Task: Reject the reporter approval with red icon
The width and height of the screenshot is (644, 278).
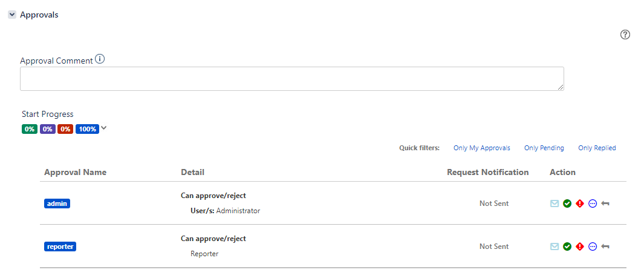Action: click(x=580, y=247)
